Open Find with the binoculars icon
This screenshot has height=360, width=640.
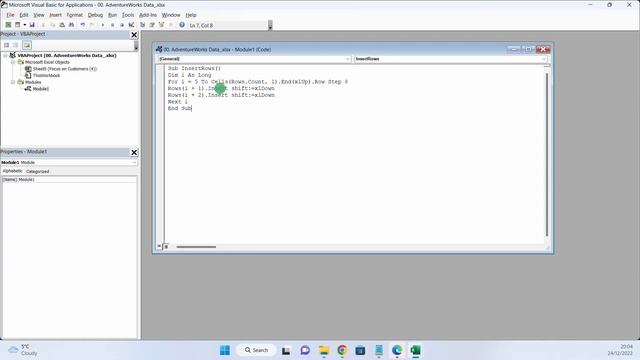coord(71,25)
